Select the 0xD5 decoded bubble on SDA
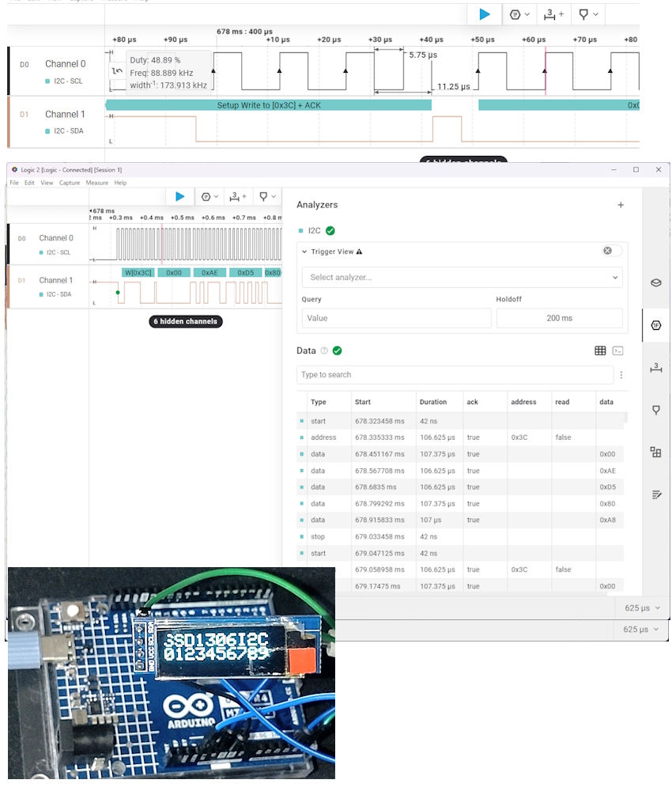672x791 pixels. (x=246, y=273)
